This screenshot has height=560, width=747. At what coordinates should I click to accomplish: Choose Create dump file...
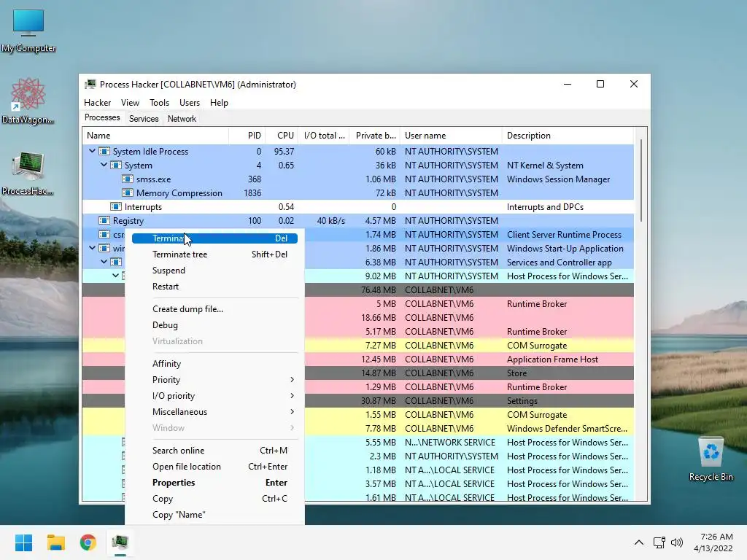point(214,309)
